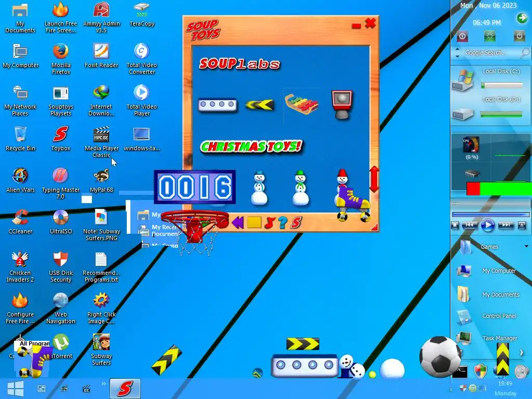Toggle the red music note in Souptoys toolbar
The height and width of the screenshot is (399, 532).
(269, 222)
